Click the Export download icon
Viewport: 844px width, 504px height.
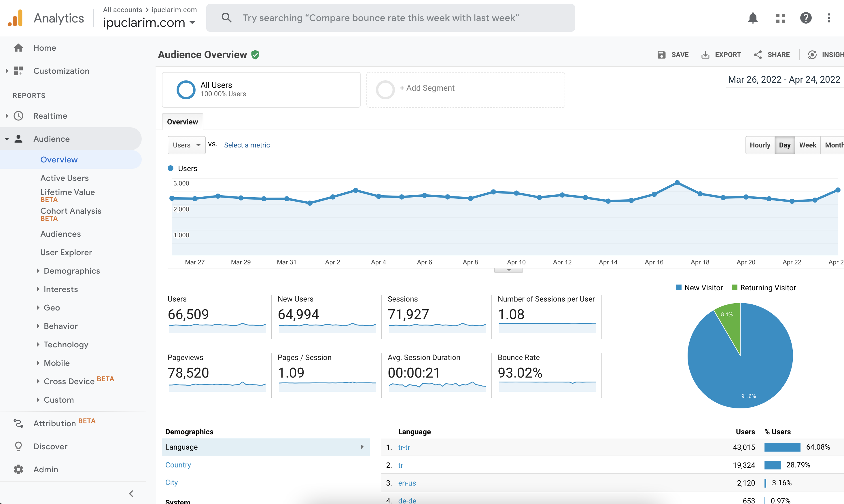tap(705, 55)
